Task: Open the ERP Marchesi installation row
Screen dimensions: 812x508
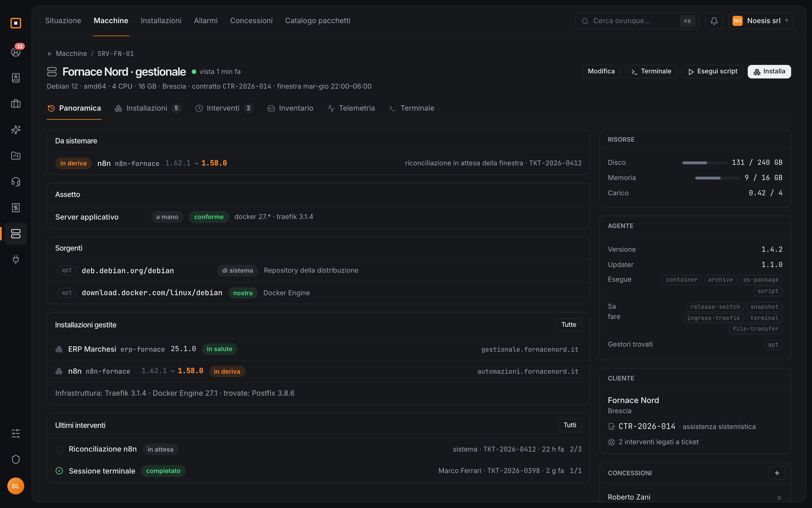Action: pos(318,349)
